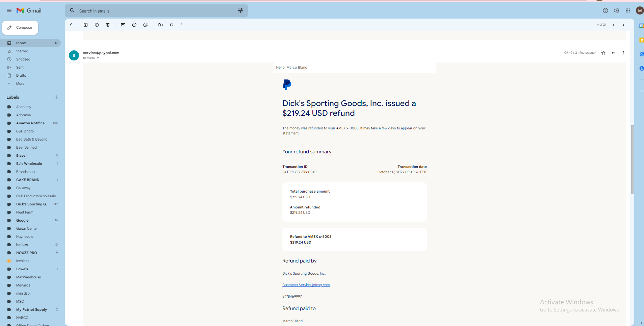Click the PayPal logo in the email
The height and width of the screenshot is (326, 644).
click(287, 84)
